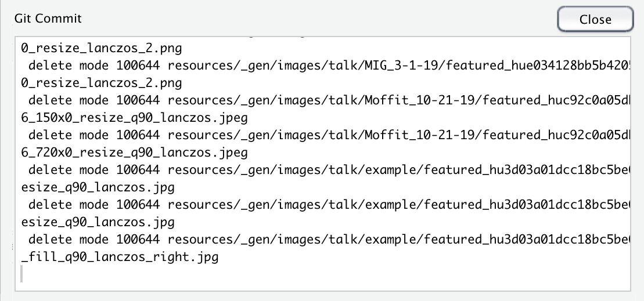Click the word delete in the MIG_3-1-19 line
644x301 pixels.
click(50, 66)
